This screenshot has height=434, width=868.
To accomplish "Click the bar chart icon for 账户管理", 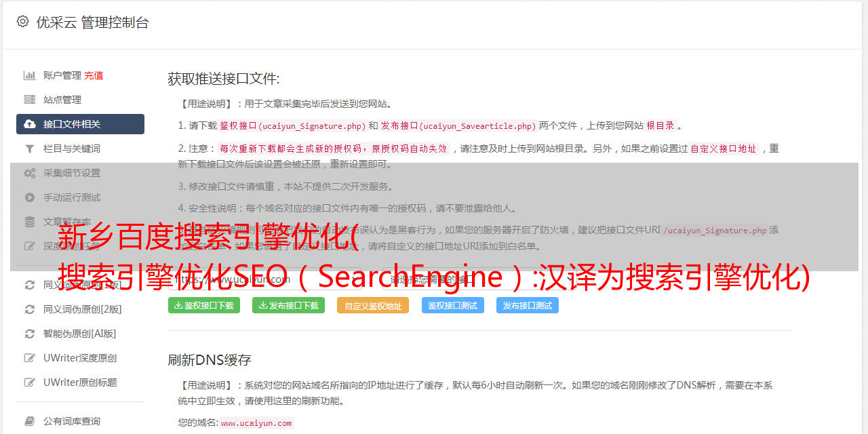I will [30, 75].
